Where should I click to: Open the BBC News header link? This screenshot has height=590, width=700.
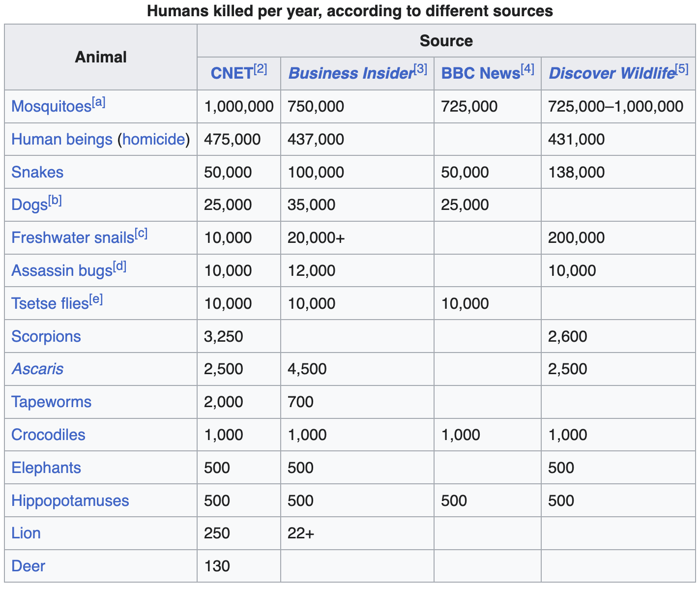[x=480, y=74]
